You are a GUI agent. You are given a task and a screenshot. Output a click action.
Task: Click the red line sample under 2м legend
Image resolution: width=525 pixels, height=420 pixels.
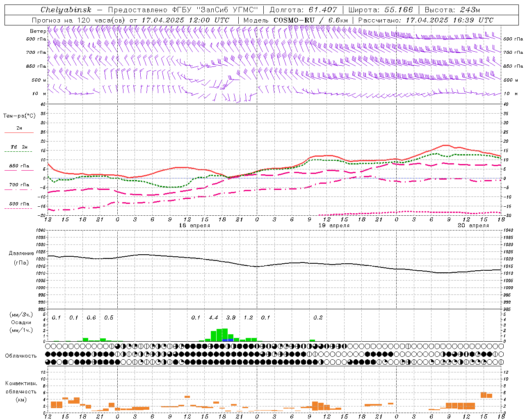point(19,133)
